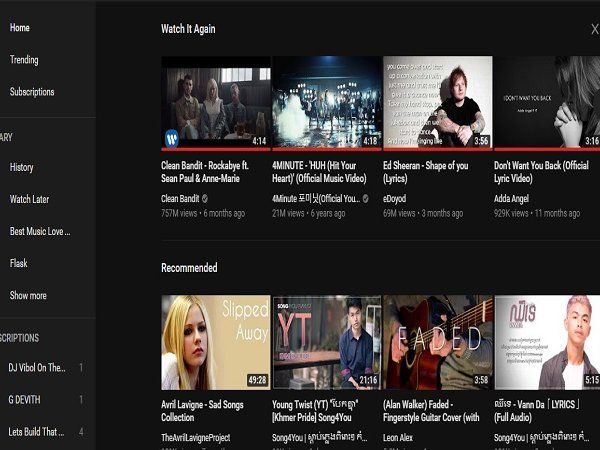Play the 4MINUTE HUH video thumbnail
The width and height of the screenshot is (600, 450).
pos(327,102)
